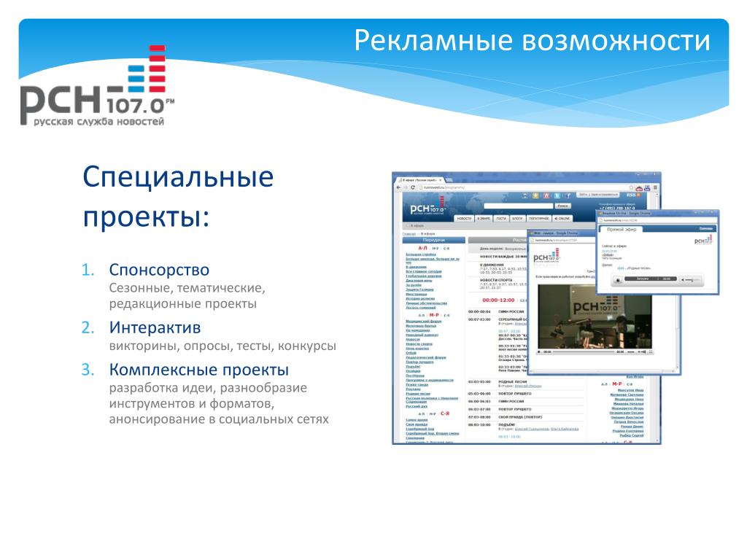Select the 00:00-12:00 schedule time range
The width and height of the screenshot is (747, 560).
pyautogui.click(x=498, y=300)
